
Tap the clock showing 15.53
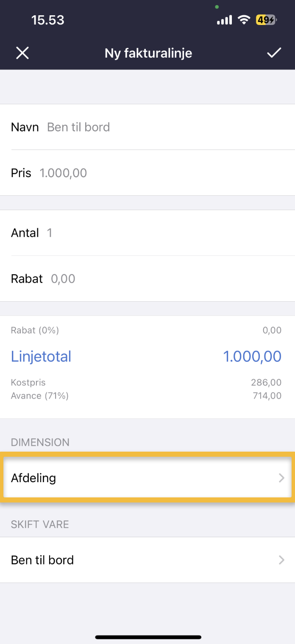[x=47, y=20]
